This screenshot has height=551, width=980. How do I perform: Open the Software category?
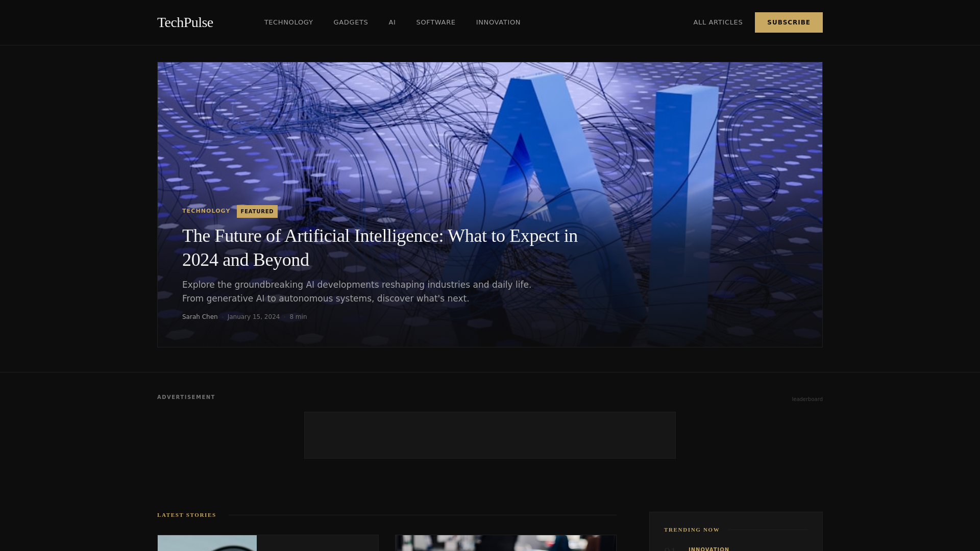point(435,22)
